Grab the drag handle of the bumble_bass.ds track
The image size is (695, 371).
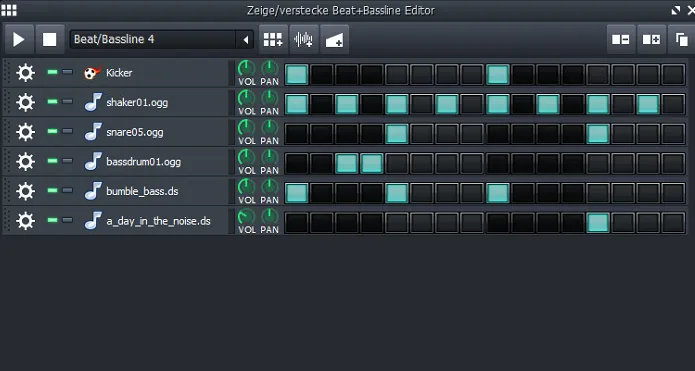coord(7,191)
